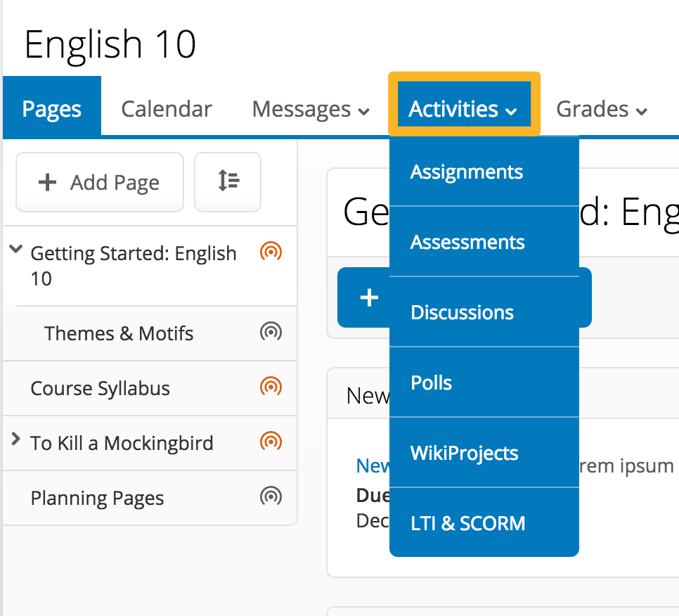Switch to the Pages tab

pos(52,108)
